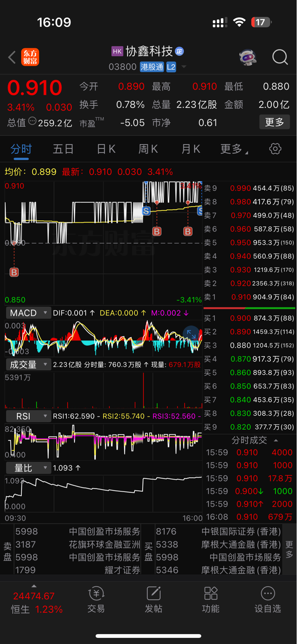This screenshot has width=297, height=644.
Task: Expand the stock code 03800 dropdown arrow
Action: tap(184, 67)
